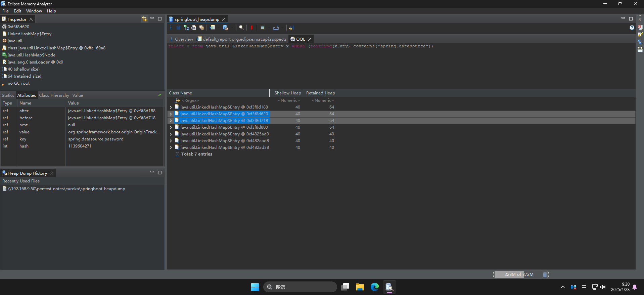Screen dimensions: 644x295
Task: Open the thread overview gears icon
Action: (x=201, y=28)
